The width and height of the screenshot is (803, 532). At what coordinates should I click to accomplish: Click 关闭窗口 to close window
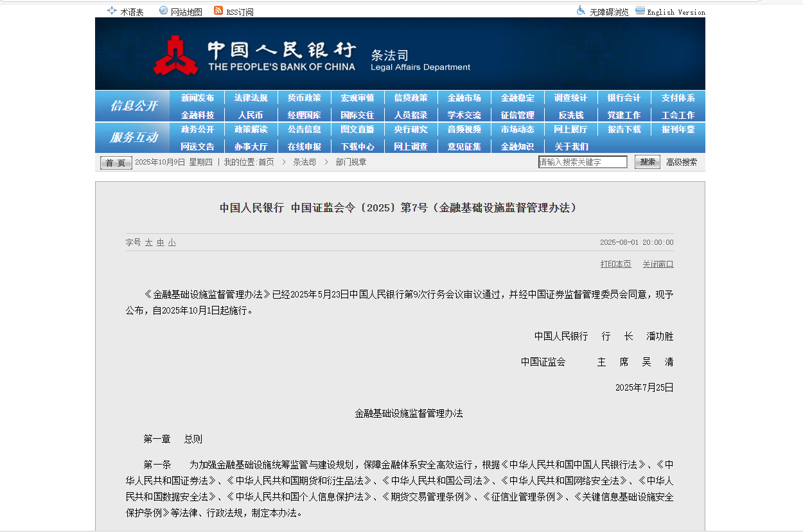tap(658, 264)
